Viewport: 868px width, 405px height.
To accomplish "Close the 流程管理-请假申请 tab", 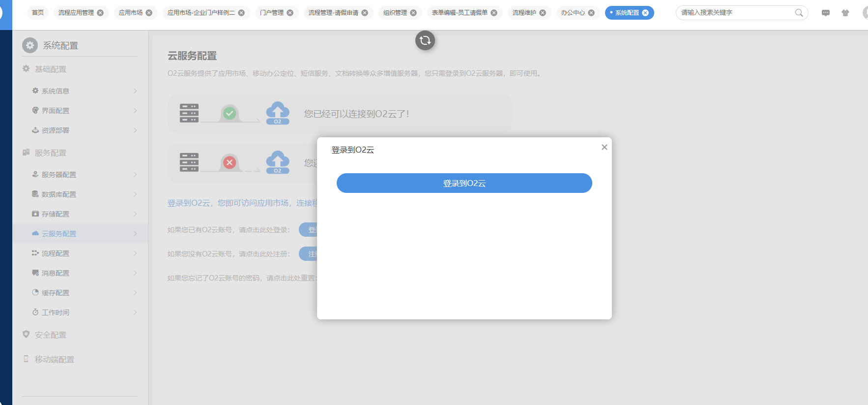I will click(x=365, y=13).
